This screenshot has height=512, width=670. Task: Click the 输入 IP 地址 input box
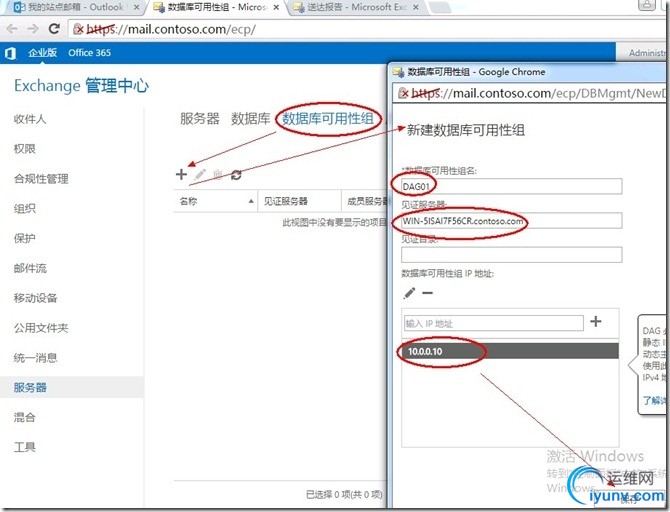(494, 323)
